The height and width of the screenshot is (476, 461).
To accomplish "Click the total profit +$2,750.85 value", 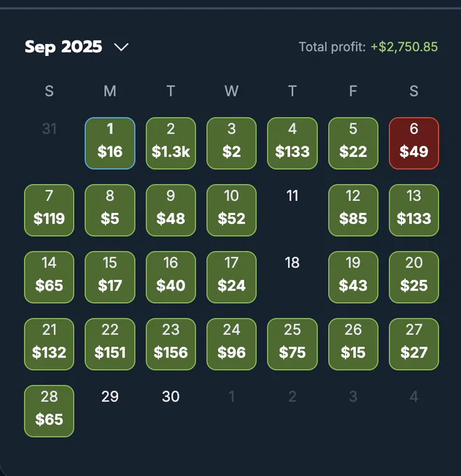I will click(x=404, y=47).
